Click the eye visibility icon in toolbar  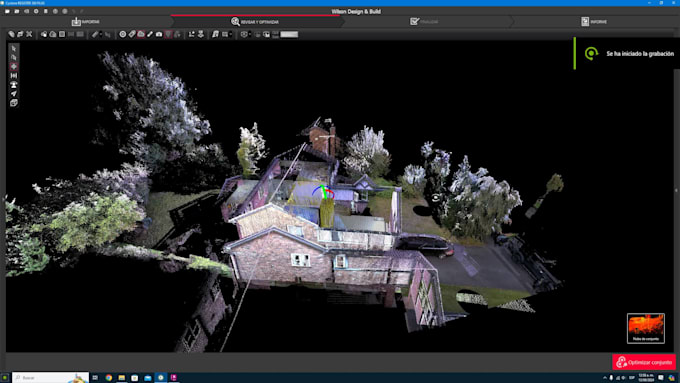tap(244, 34)
